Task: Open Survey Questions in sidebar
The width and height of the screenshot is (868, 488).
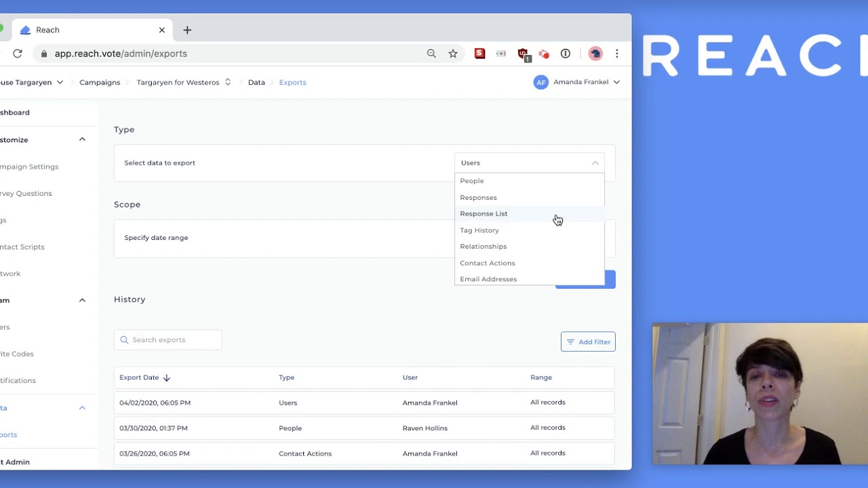Action: point(26,193)
